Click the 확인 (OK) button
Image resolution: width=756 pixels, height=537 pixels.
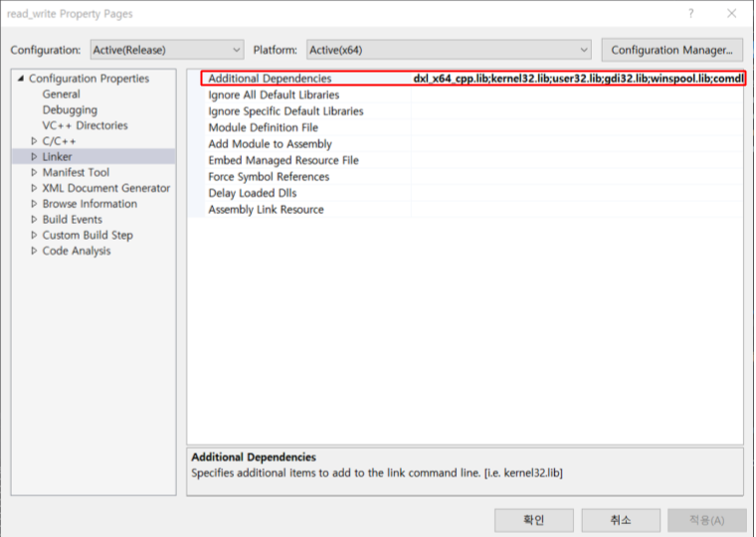pyautogui.click(x=533, y=519)
